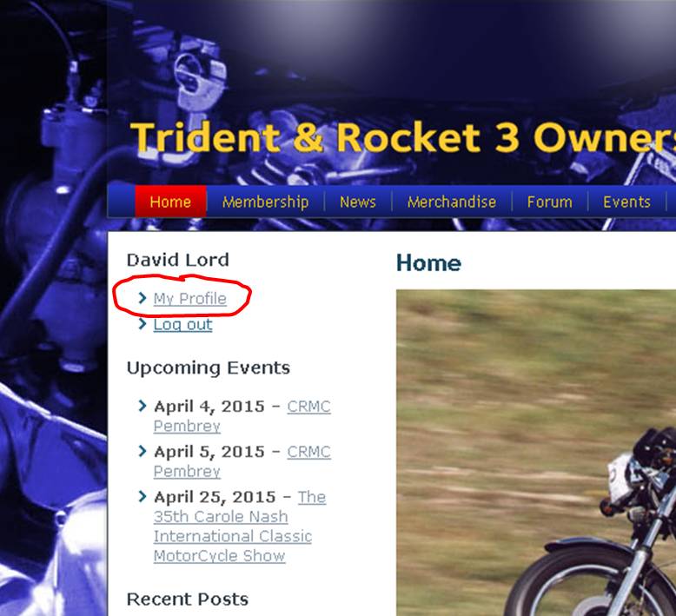Click the chevron beside April 4, 2015 event

pyautogui.click(x=142, y=406)
